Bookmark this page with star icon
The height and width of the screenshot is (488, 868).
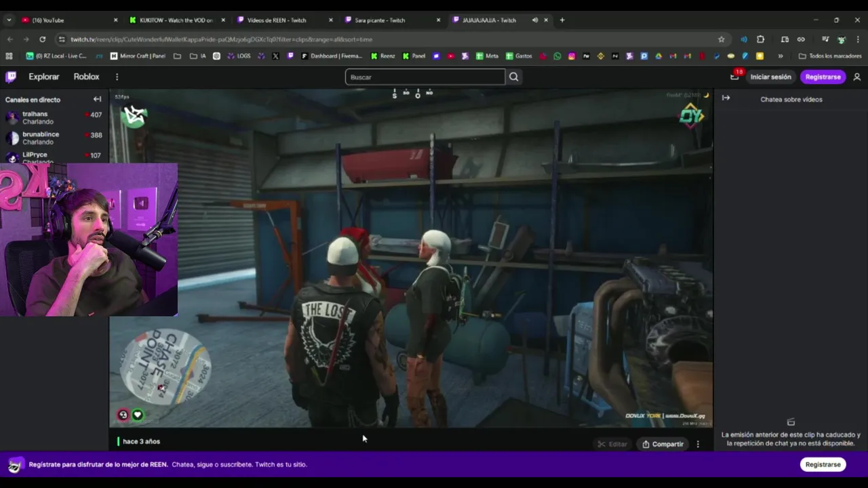point(721,39)
